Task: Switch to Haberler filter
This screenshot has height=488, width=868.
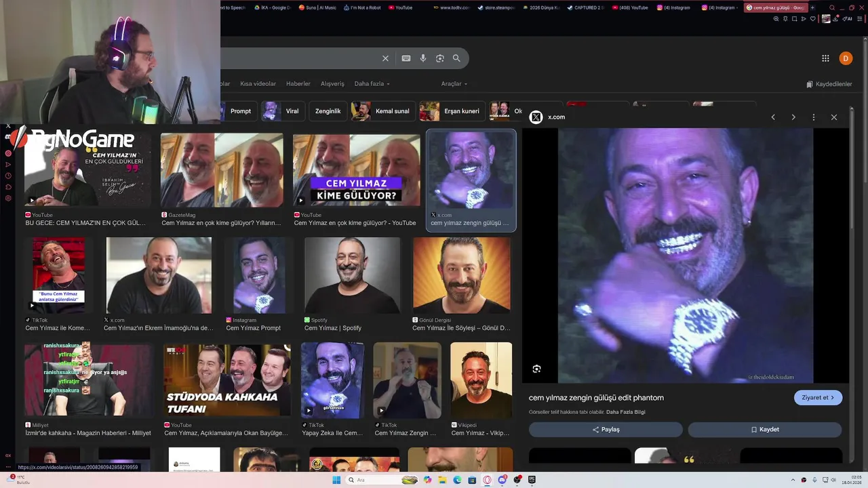Action: 298,84
